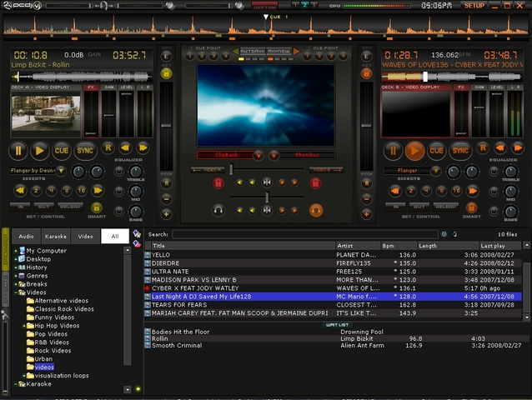This screenshot has height=400, width=532.
Task: Toggle Deck A smart loop lock
Action: click(97, 207)
